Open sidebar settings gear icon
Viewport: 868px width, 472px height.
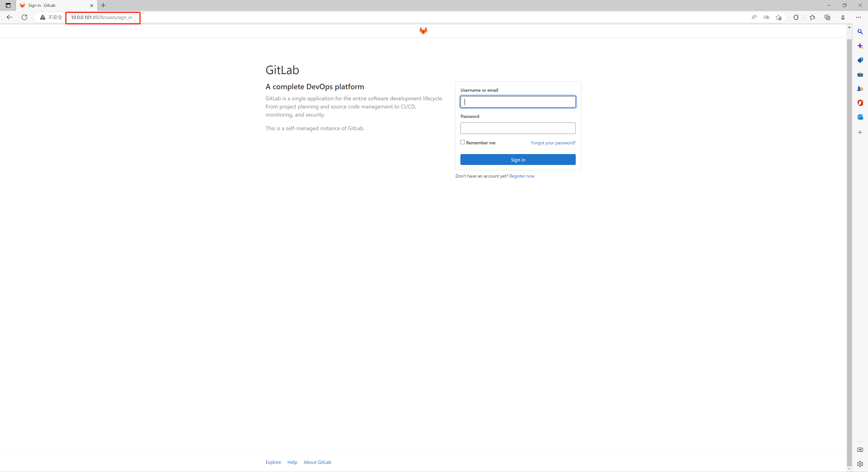click(860, 464)
